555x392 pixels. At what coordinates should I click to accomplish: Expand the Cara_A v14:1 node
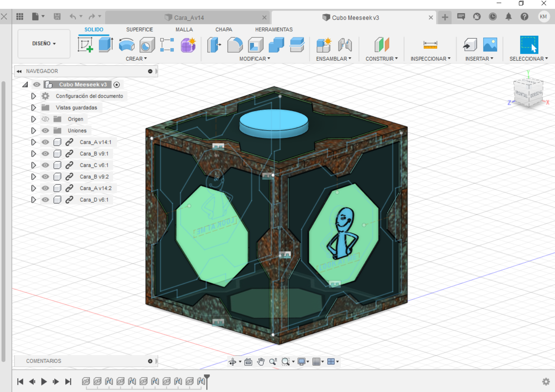[33, 142]
